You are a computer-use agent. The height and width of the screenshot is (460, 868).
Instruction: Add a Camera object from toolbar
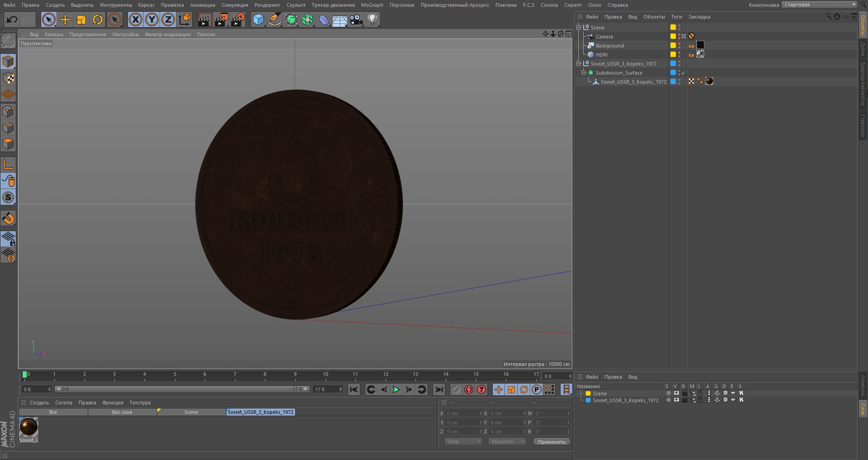(356, 19)
